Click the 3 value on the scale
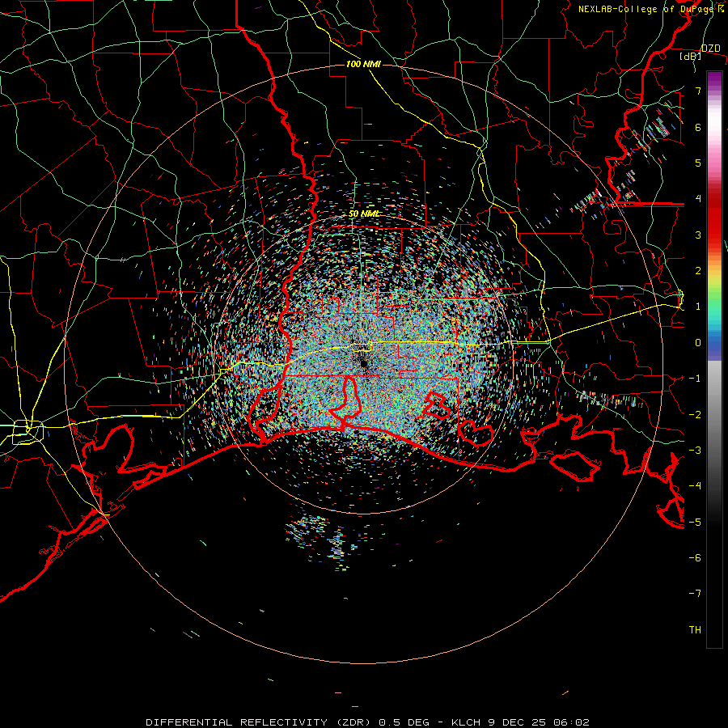The image size is (728, 728). click(x=698, y=235)
